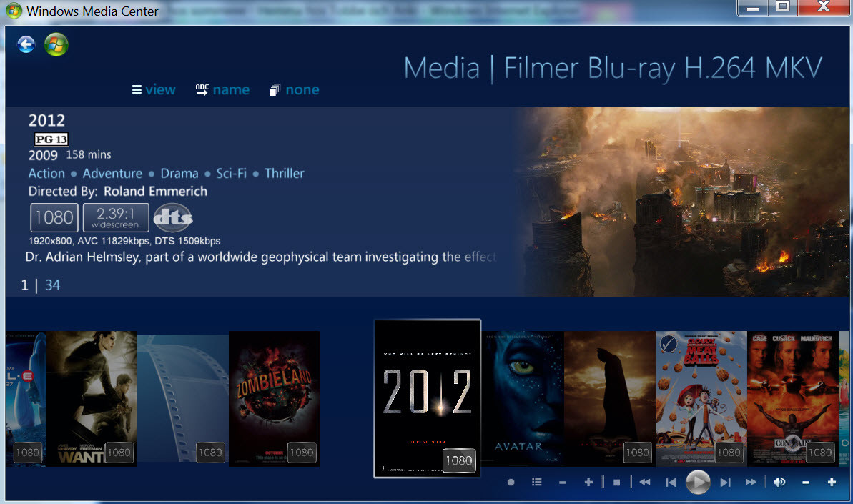Select director Roland Emmerich
Image resolution: width=853 pixels, height=504 pixels.
coord(156,192)
